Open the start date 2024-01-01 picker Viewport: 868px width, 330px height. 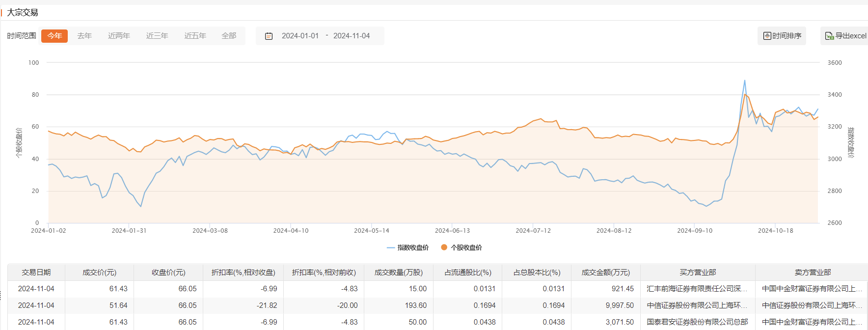(300, 36)
